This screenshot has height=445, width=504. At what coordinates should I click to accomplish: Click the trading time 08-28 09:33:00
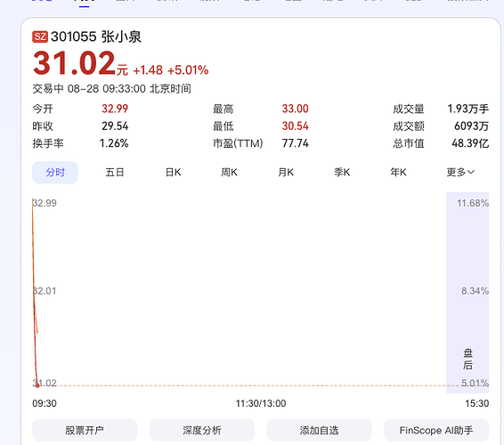[x=106, y=89]
